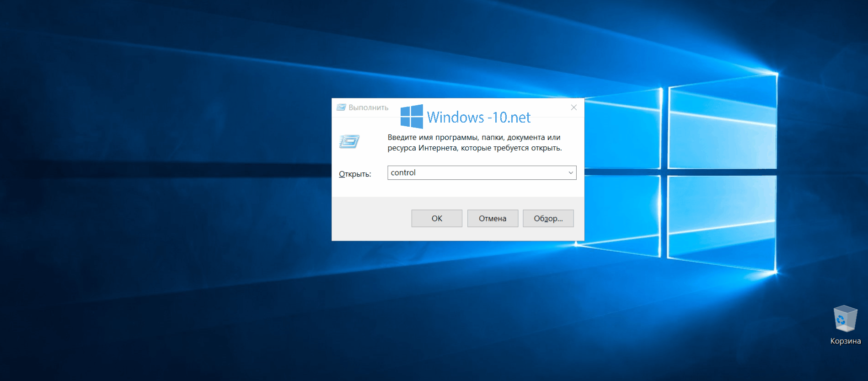Screen dimensions: 868x381
Task: Click the 'Выполнить' title text
Action: [369, 107]
